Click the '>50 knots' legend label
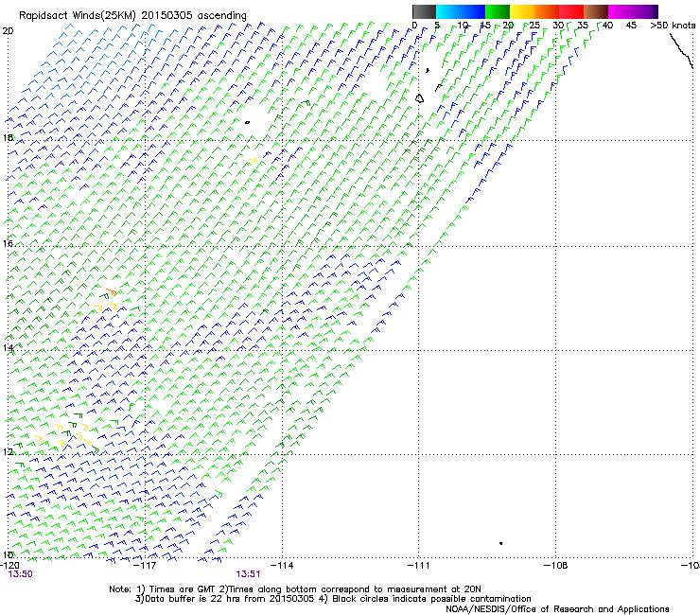The width and height of the screenshot is (700, 615). click(673, 26)
